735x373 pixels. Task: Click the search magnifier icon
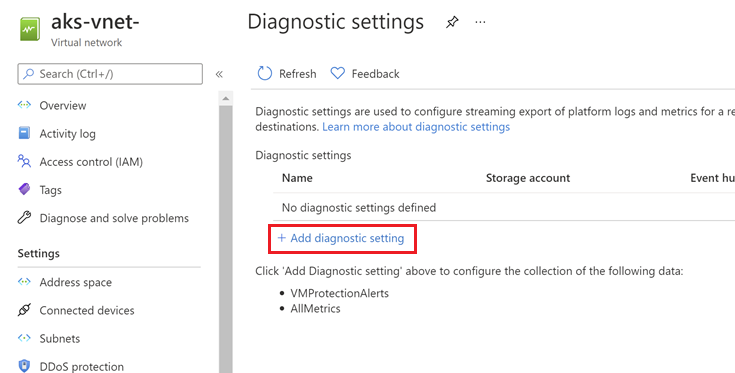point(29,74)
